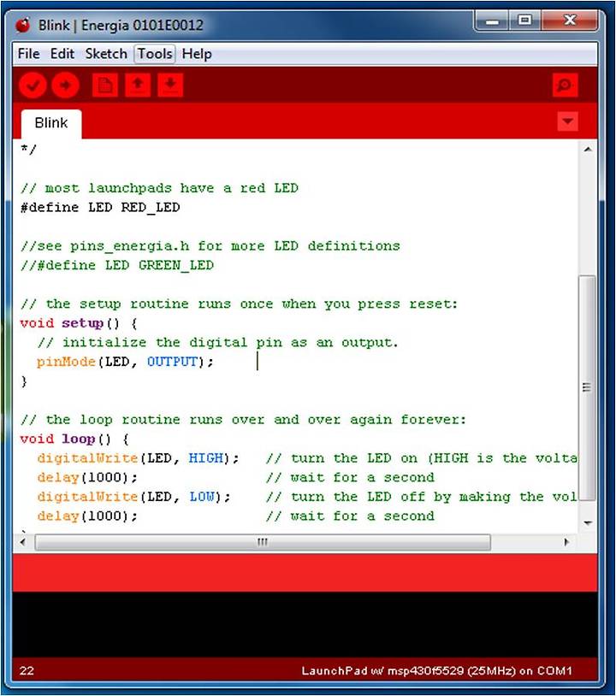Open a sketch with the Open icon

[x=138, y=85]
